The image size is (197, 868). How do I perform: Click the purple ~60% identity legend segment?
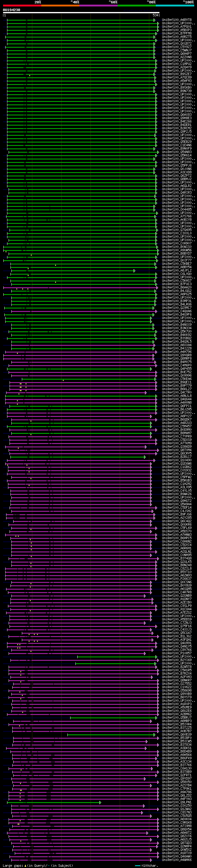(x=98, y=6)
